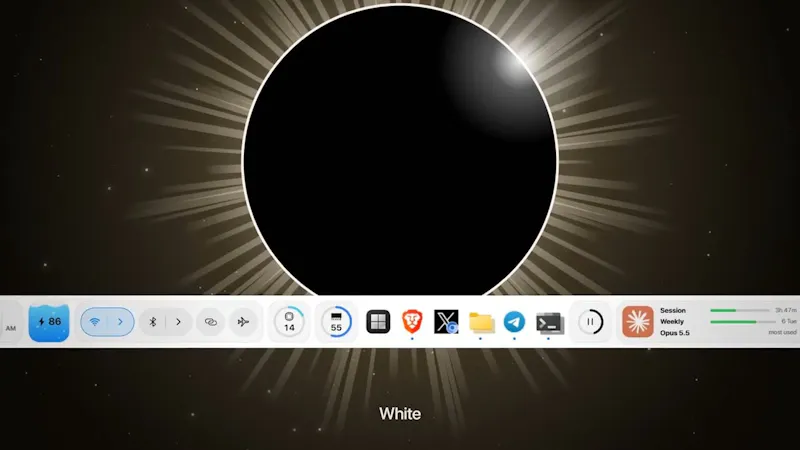Click the 3h 47m session time text
The image size is (800, 450).
[x=786, y=310]
